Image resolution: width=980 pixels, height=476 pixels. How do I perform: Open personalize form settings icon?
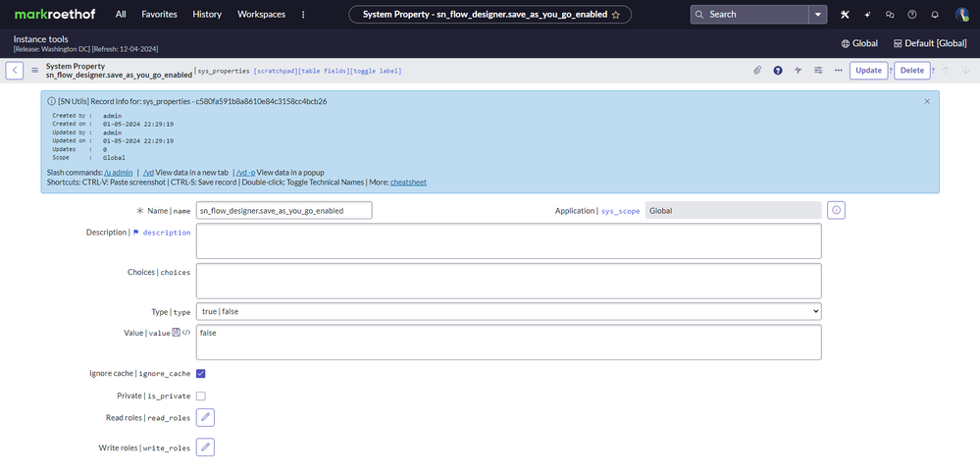[x=818, y=71]
